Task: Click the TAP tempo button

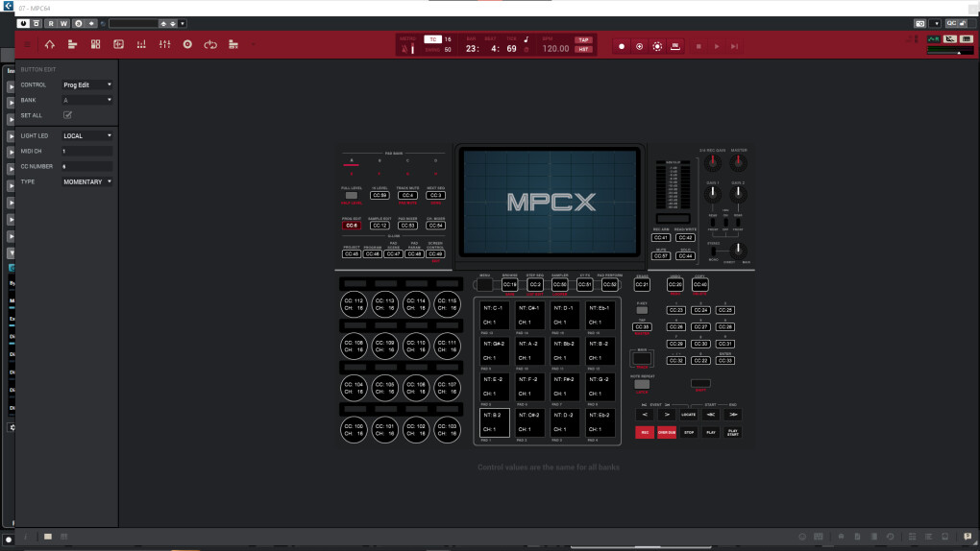Action: click(x=583, y=40)
